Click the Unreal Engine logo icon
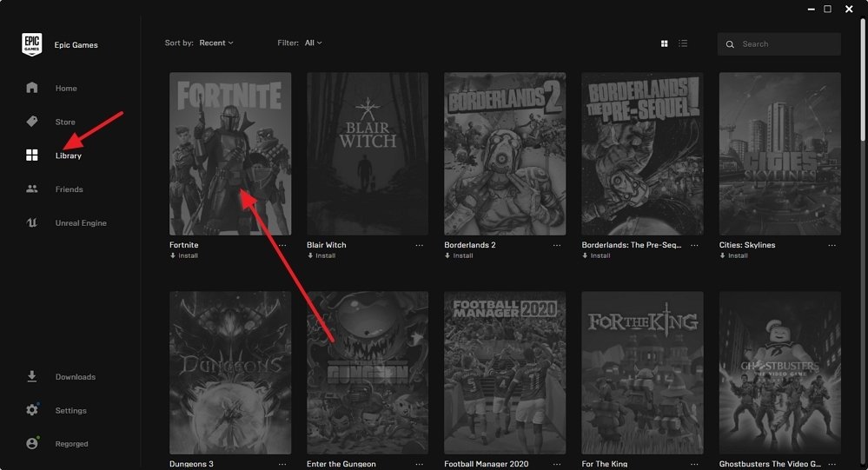Image resolution: width=868 pixels, height=470 pixels. click(32, 222)
